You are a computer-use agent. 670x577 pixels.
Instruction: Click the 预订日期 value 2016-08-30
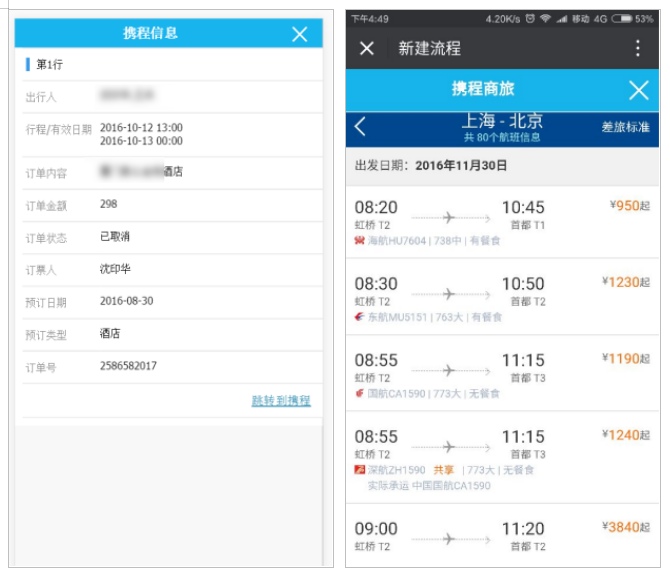pyautogui.click(x=126, y=301)
